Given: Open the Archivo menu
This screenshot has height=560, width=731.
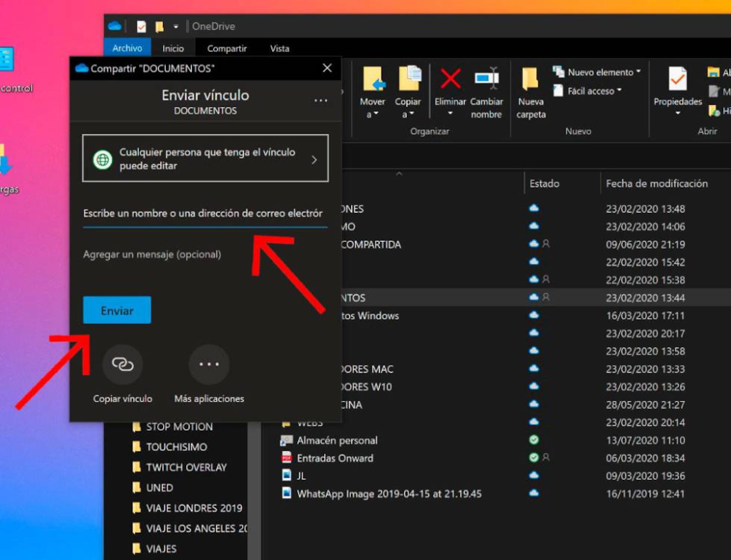Looking at the screenshot, I should 127,48.
